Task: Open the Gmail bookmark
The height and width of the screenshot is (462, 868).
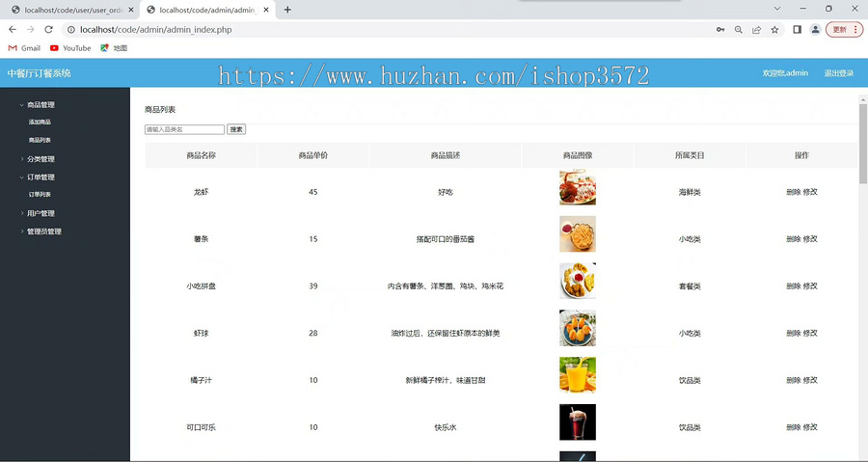Action: 24,48
